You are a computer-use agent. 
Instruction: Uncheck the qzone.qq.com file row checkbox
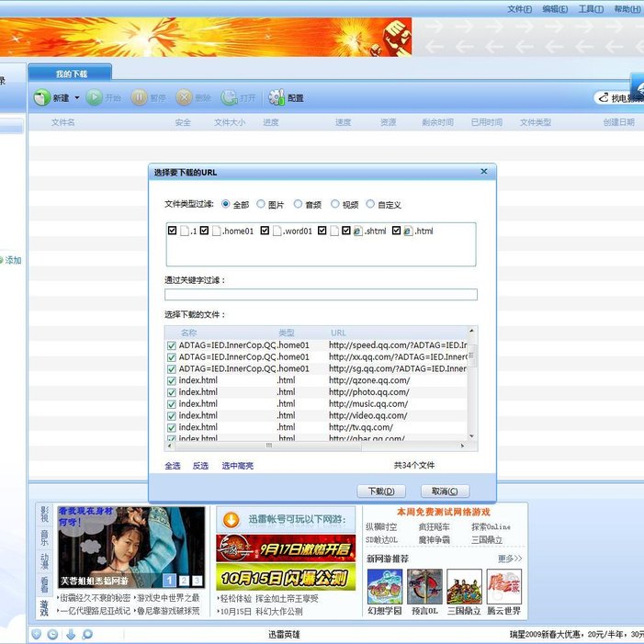(x=172, y=381)
